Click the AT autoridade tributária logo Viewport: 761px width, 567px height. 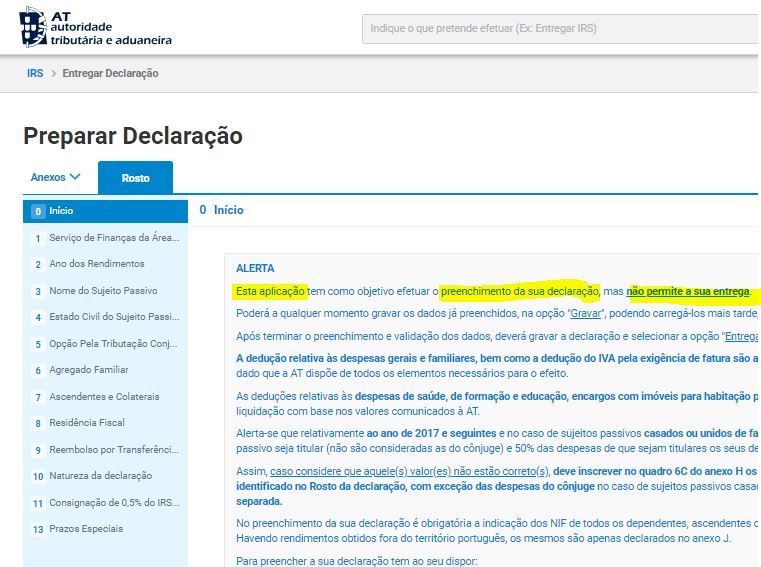[95, 27]
